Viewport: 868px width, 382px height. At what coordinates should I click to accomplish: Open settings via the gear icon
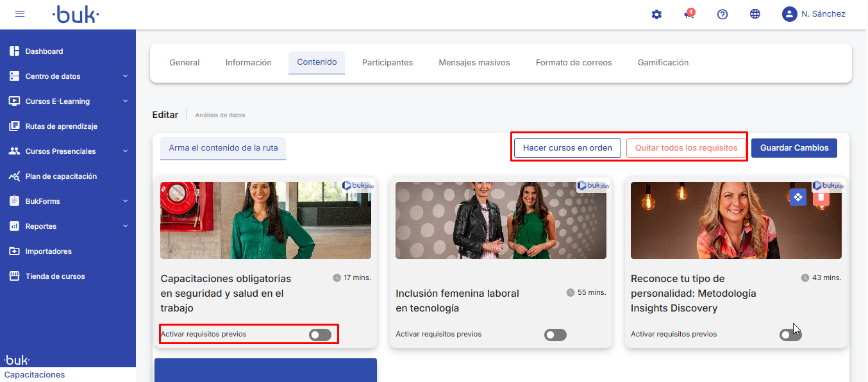point(656,14)
